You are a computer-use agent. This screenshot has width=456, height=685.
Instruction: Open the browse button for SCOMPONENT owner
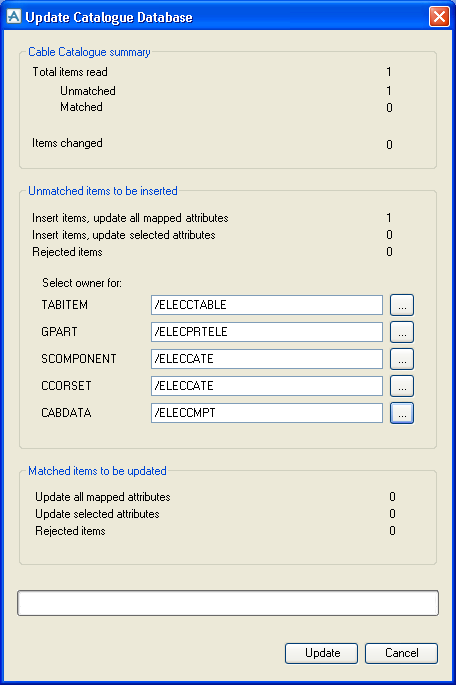402,359
